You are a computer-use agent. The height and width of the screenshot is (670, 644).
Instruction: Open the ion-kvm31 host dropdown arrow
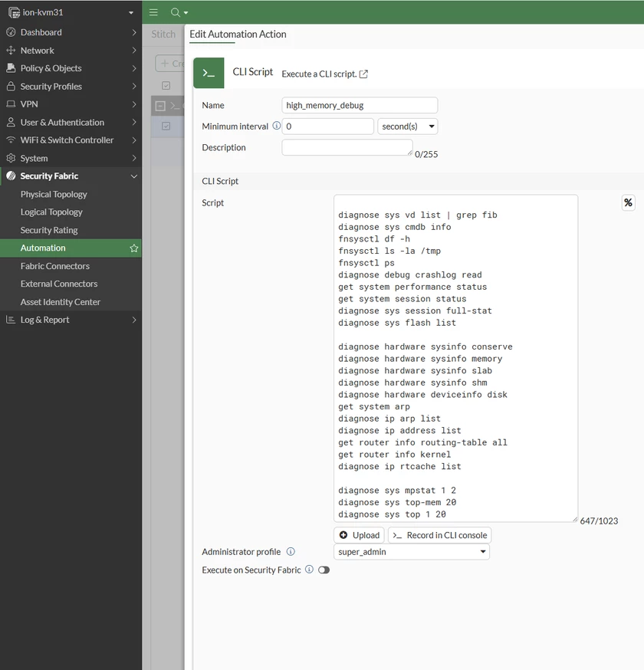pos(131,13)
